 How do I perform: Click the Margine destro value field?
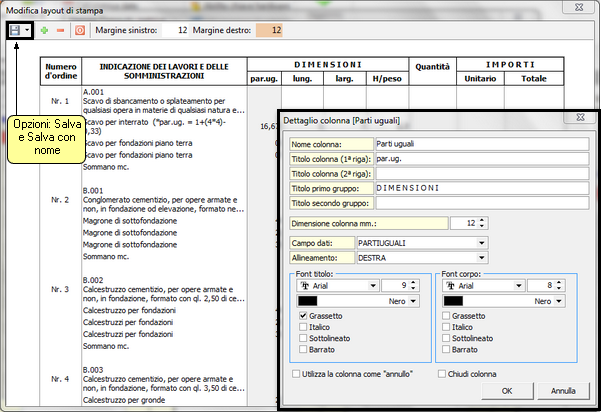(270, 31)
